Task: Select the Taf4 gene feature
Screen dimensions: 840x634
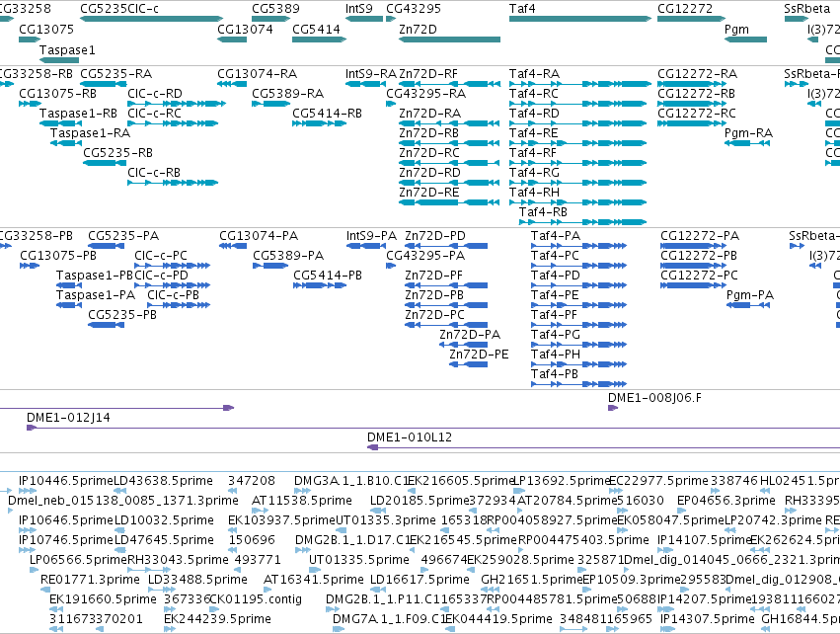Action: pos(580,19)
